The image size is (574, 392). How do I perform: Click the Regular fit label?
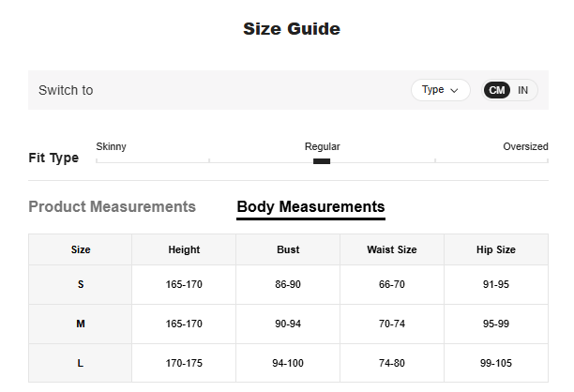pos(322,146)
